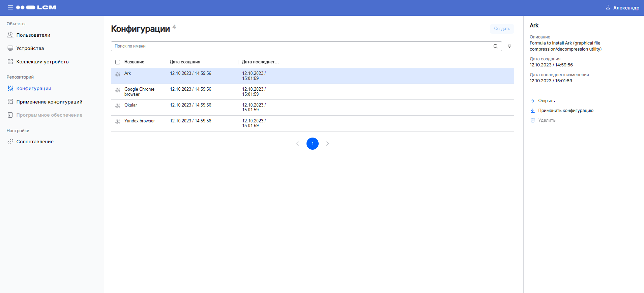Open Сопоставление settings
Viewport: 644px width, 293px height.
(35, 142)
